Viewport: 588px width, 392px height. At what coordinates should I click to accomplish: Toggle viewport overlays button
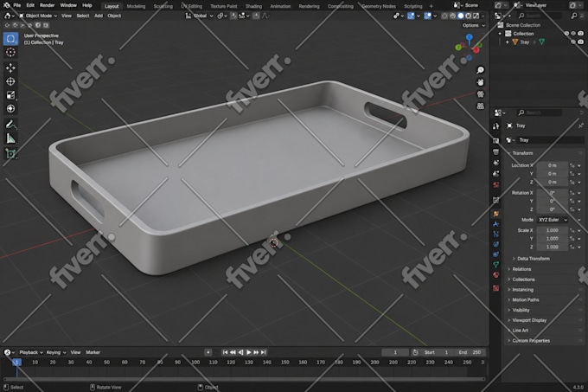[x=427, y=16]
